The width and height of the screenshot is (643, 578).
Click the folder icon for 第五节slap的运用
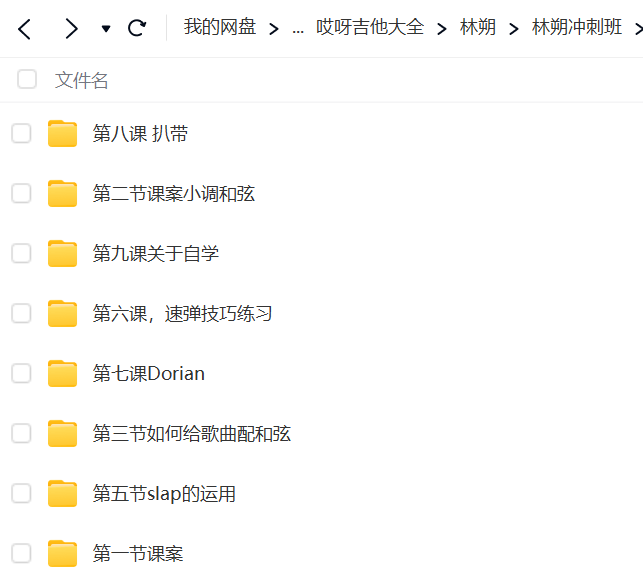click(62, 493)
